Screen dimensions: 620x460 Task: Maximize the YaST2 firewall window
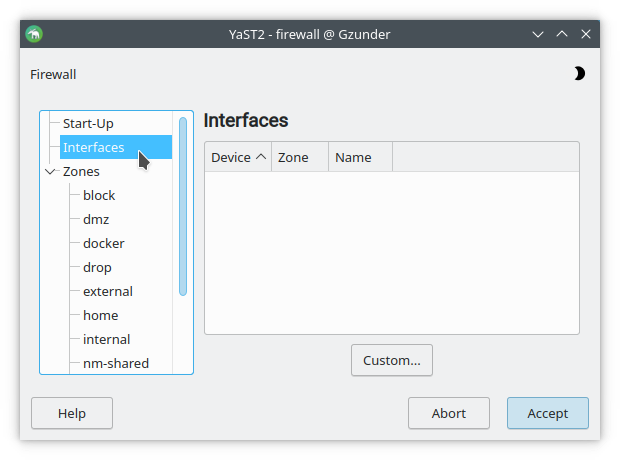coord(562,35)
